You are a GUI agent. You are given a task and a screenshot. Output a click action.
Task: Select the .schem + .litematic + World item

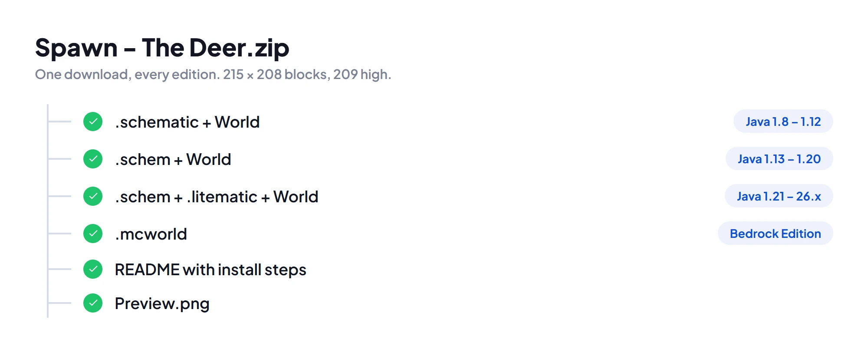pyautogui.click(x=216, y=197)
